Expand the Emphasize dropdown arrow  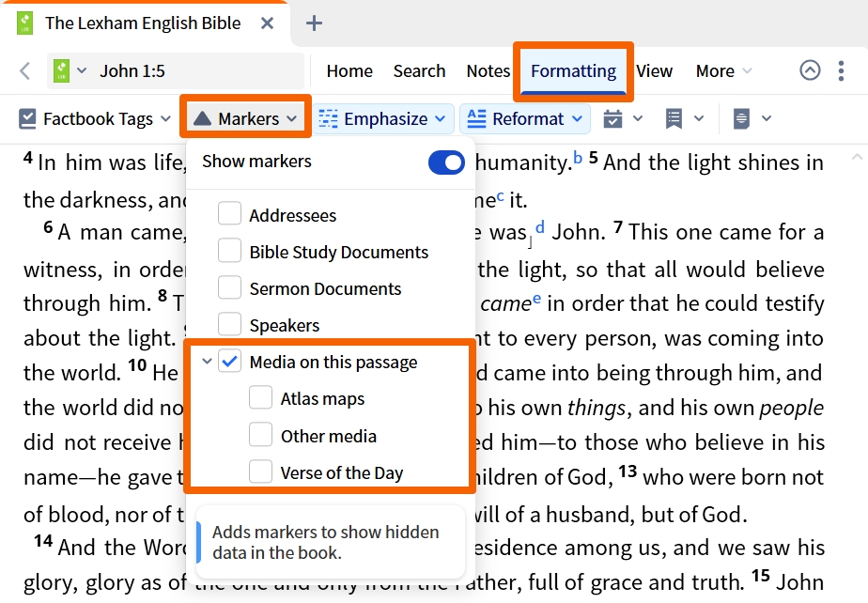click(440, 118)
